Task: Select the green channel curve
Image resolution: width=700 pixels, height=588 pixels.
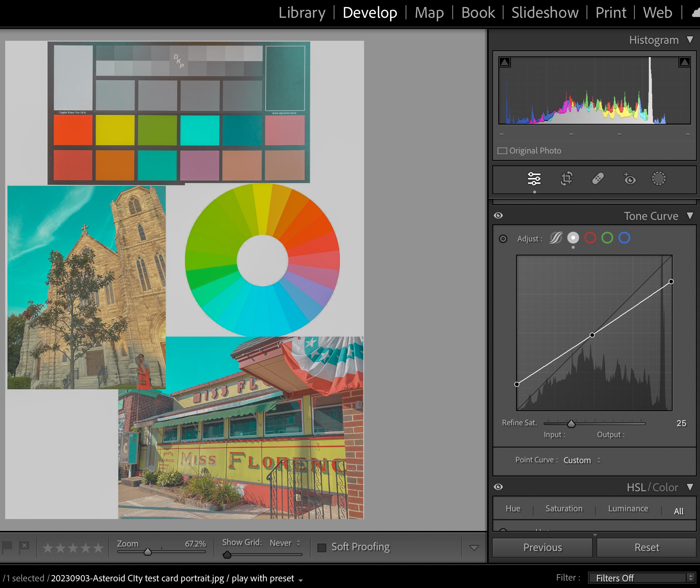Action: tap(607, 238)
